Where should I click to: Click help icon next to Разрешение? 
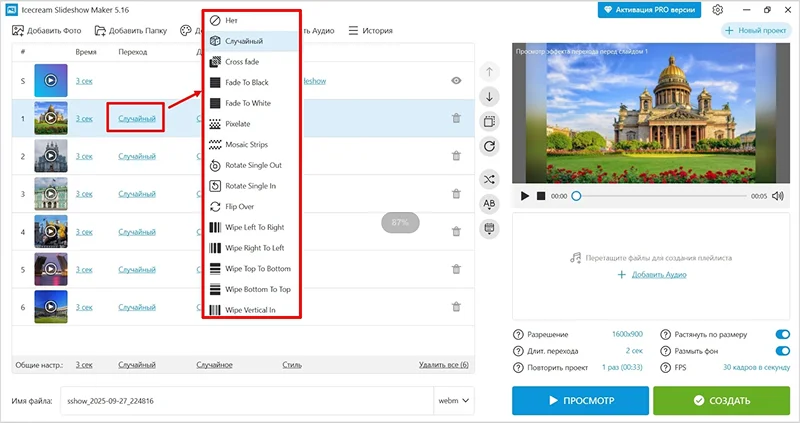518,335
